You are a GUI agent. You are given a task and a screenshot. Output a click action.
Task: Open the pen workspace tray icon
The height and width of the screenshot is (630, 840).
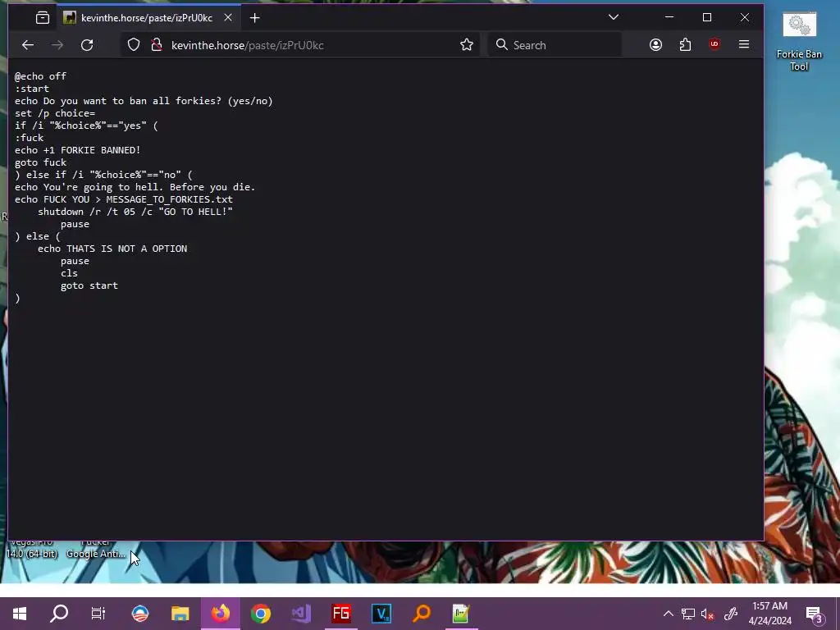pos(731,614)
